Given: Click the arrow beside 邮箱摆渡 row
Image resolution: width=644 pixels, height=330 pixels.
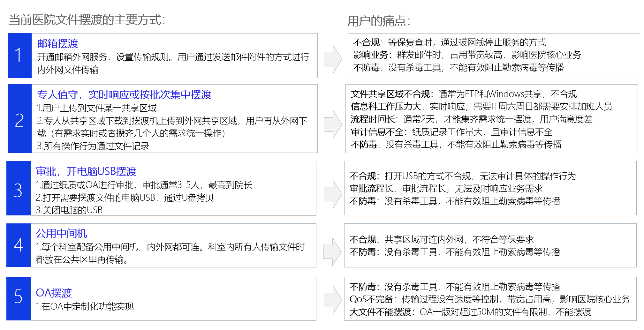Looking at the screenshot, I should pos(333,59).
